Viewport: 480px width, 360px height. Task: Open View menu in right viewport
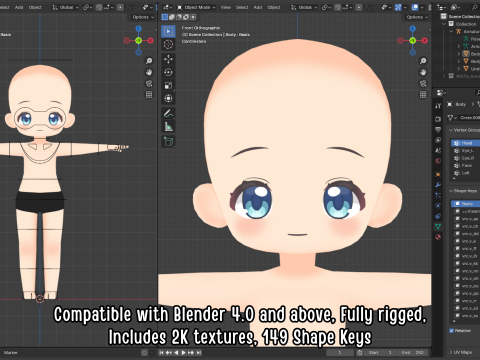click(x=226, y=7)
